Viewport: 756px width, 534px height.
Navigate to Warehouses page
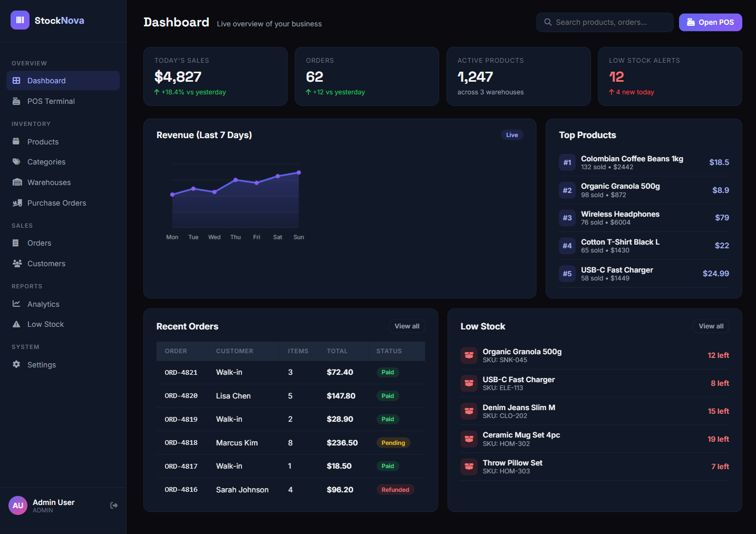click(63, 182)
